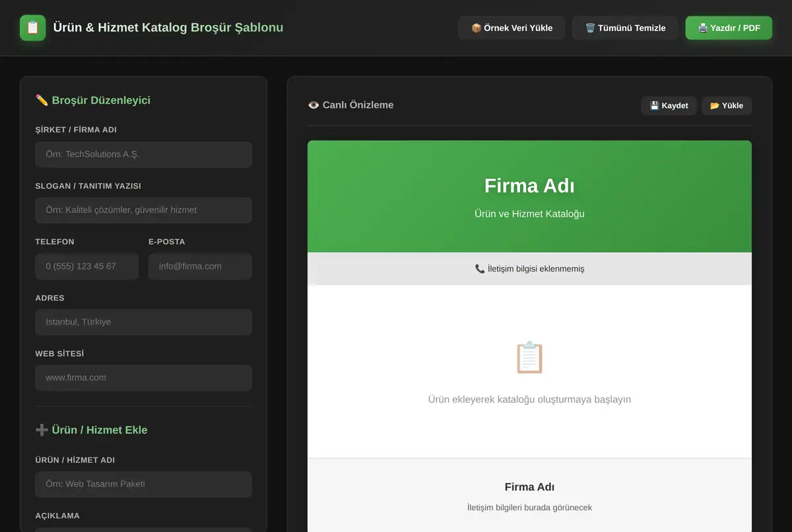Click the large clipboard placeholder in preview

(x=529, y=358)
